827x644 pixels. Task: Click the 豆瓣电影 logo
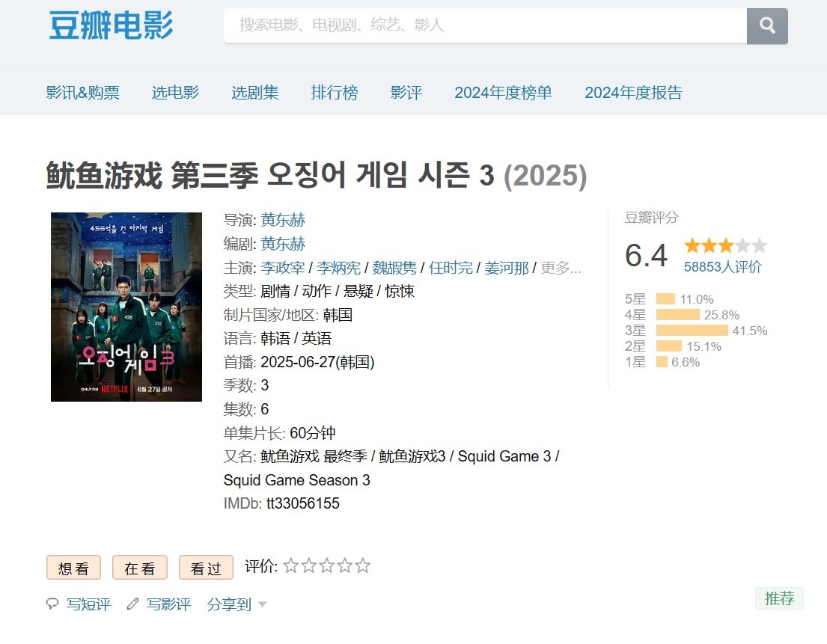(111, 25)
